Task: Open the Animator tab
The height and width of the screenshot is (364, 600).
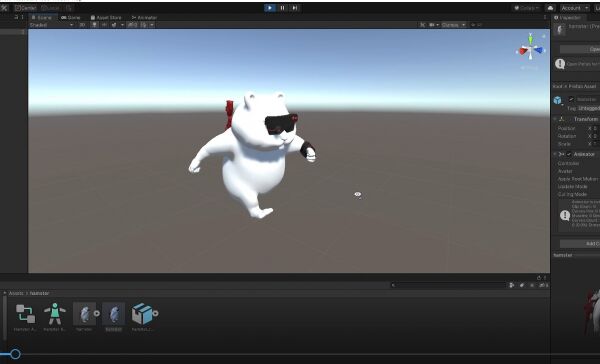Action: pos(144,18)
